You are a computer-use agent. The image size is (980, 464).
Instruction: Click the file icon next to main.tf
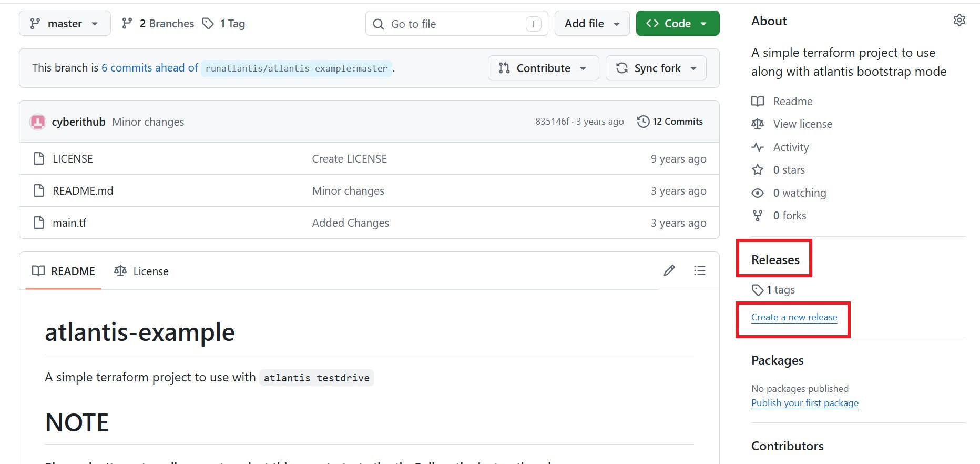[39, 223]
